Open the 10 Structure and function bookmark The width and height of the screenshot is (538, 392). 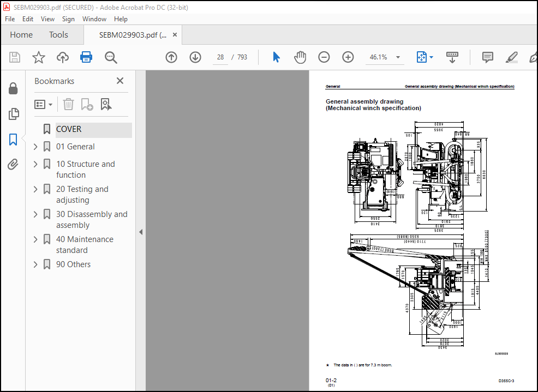point(86,170)
